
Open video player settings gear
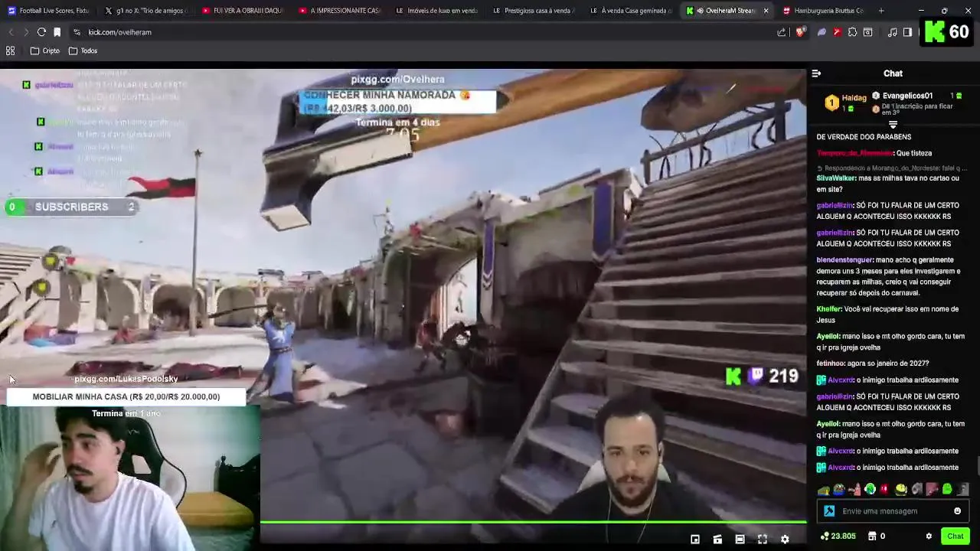click(x=785, y=540)
